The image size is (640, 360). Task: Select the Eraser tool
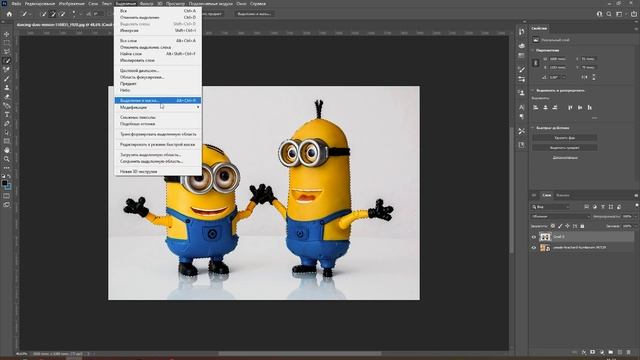[7, 96]
